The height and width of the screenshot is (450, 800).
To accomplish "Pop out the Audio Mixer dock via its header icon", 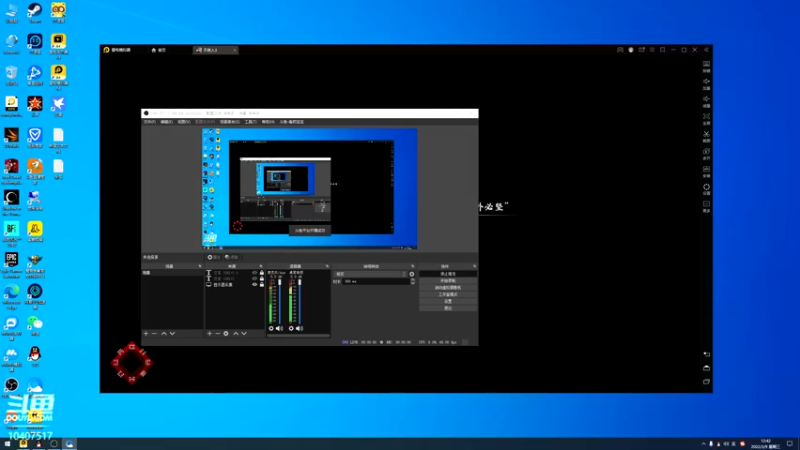I will click(327, 266).
